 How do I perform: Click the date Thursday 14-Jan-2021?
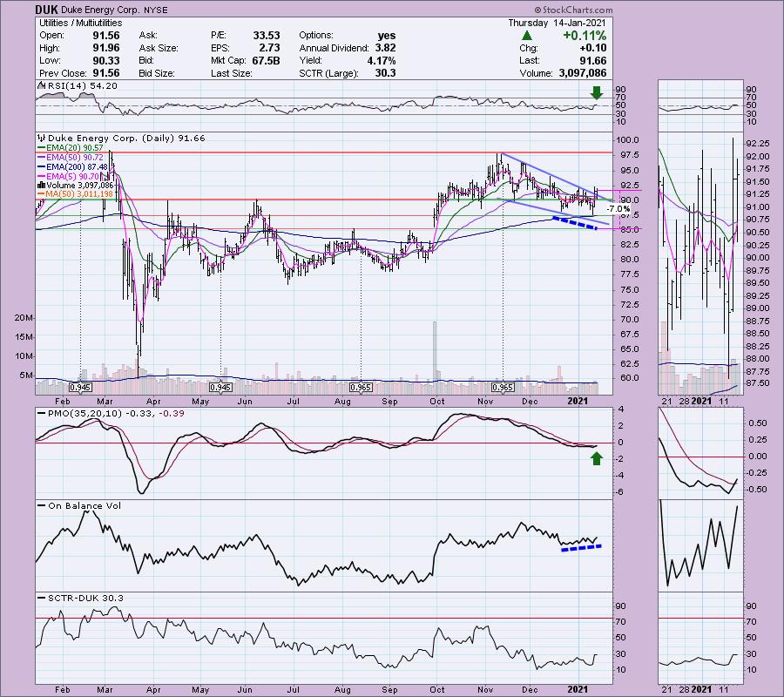pos(557,23)
